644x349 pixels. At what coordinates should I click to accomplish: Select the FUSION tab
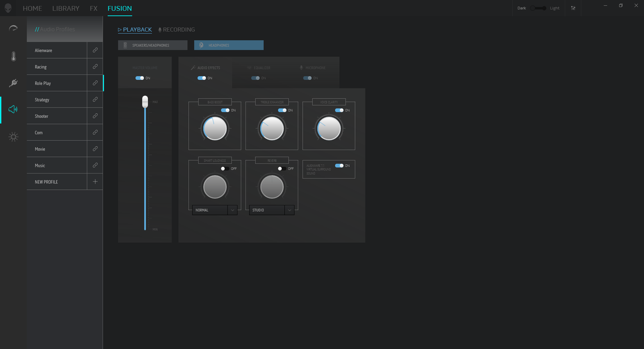[x=120, y=8]
